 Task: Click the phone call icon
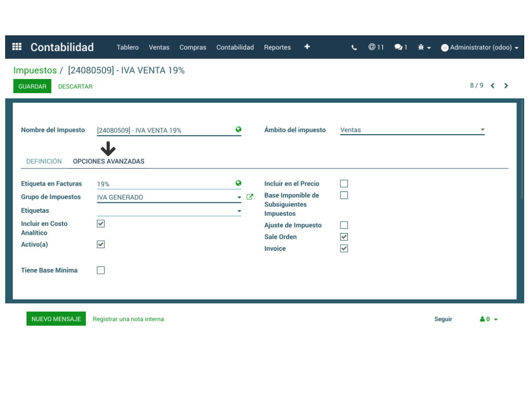pos(354,47)
